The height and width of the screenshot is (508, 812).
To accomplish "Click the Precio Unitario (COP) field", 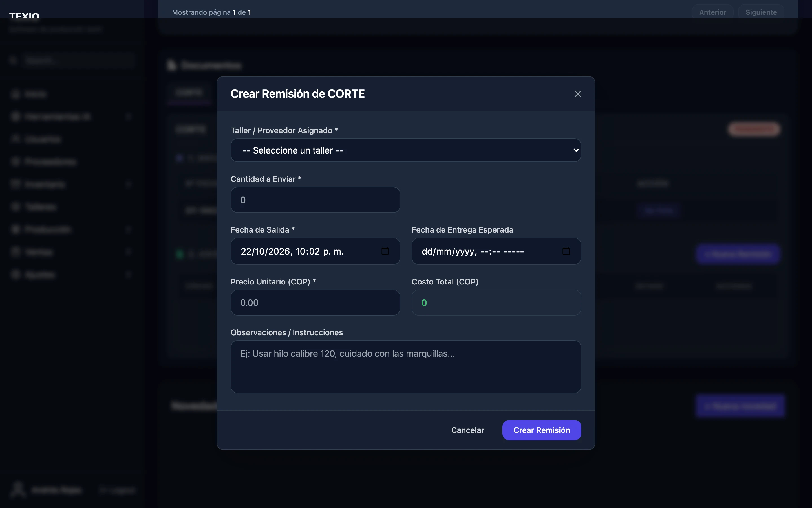I will 315,303.
